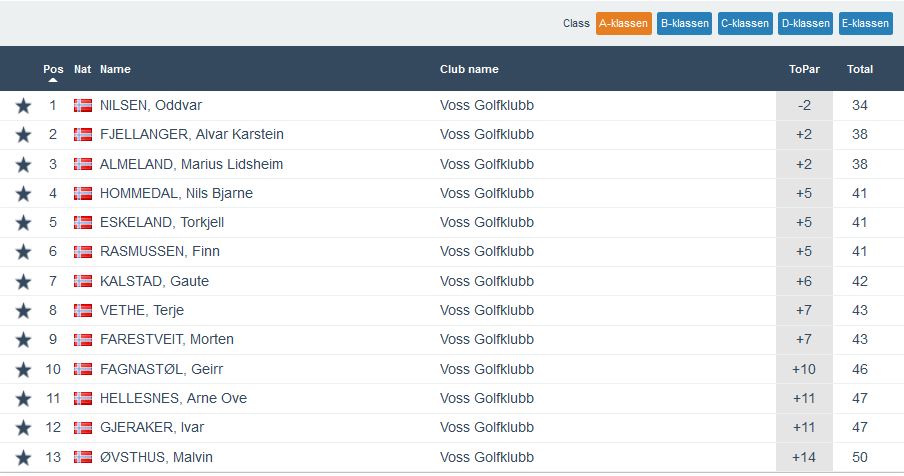This screenshot has height=476, width=904.
Task: Click Total score 34 for Nilsen
Action: (x=859, y=106)
